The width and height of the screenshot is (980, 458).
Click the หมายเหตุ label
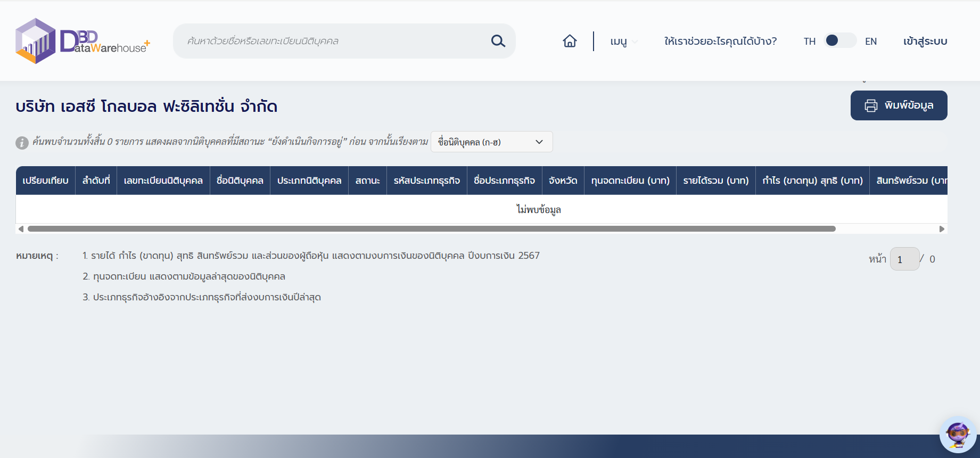37,256
